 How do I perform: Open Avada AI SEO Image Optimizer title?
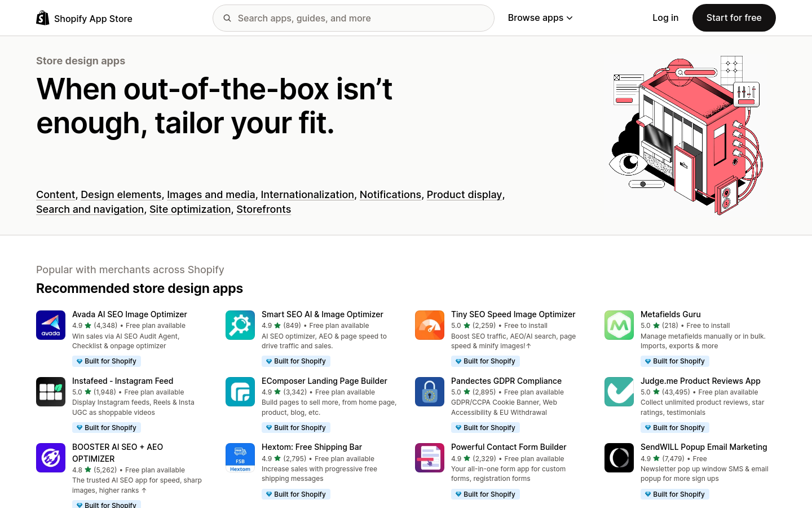(130, 314)
